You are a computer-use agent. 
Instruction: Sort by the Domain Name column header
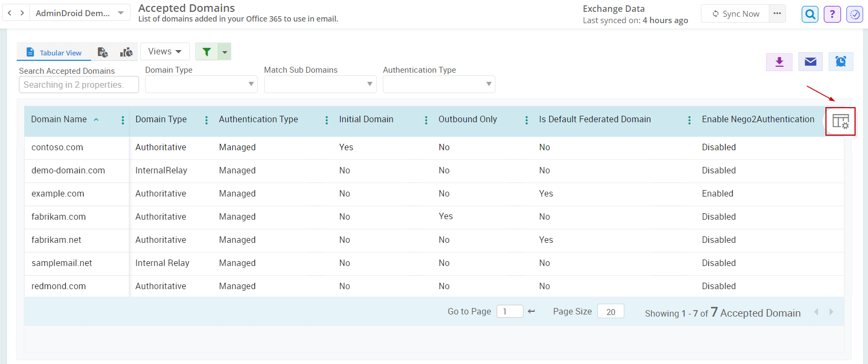pos(59,120)
